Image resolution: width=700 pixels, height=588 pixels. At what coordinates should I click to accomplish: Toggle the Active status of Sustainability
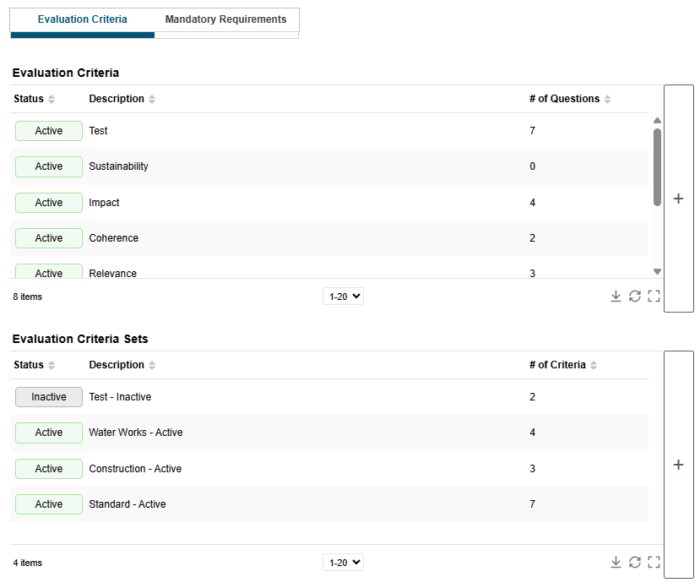pyautogui.click(x=49, y=166)
